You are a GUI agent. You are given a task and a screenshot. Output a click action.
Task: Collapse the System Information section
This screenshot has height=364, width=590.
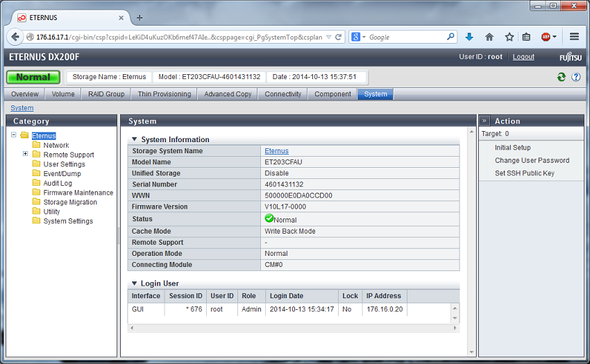point(135,139)
